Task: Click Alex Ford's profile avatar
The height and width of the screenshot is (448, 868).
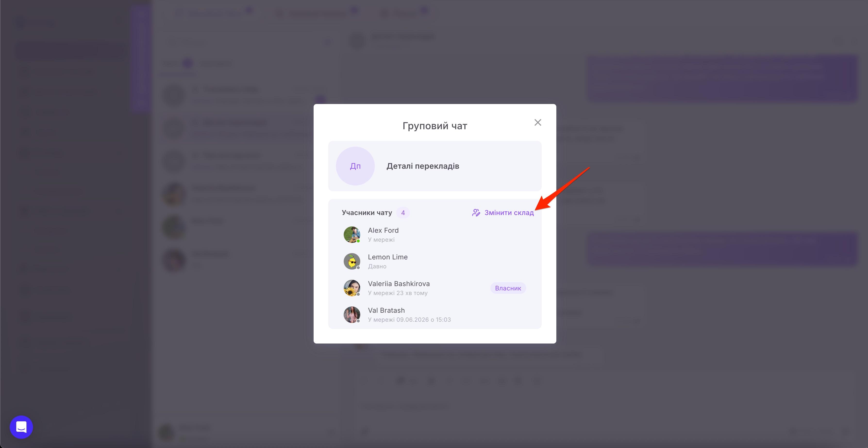Action: point(352,235)
